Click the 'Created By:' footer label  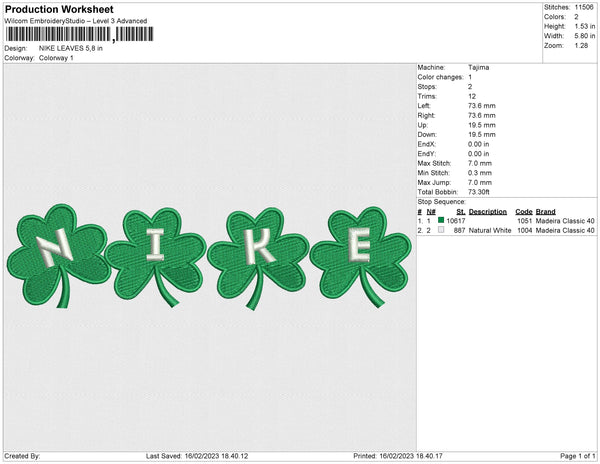[x=22, y=456]
